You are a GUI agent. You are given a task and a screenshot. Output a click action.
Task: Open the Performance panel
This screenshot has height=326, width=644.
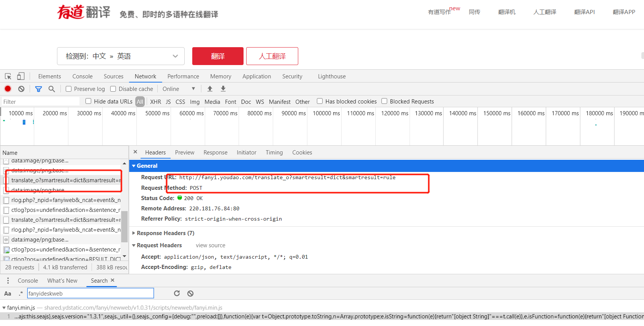point(183,76)
